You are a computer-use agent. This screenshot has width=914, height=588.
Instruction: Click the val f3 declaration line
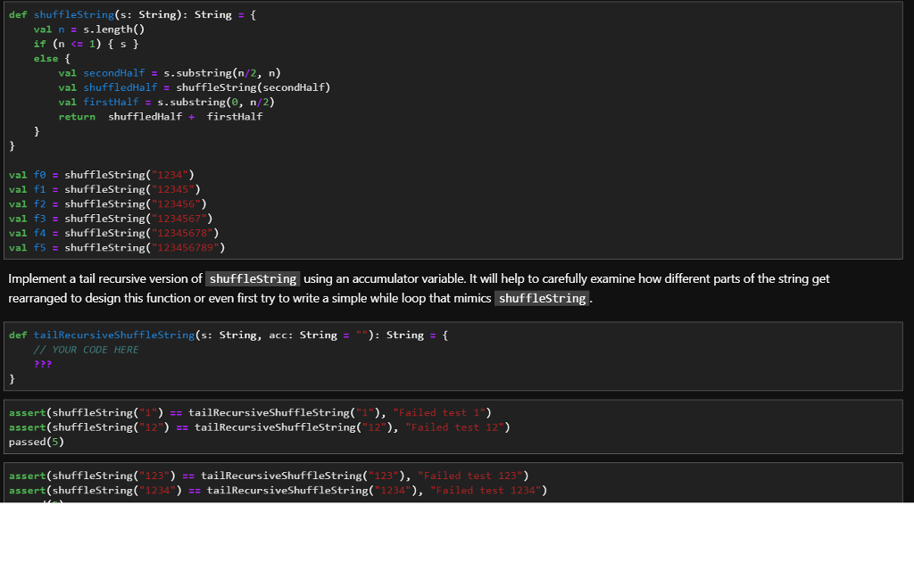107,218
